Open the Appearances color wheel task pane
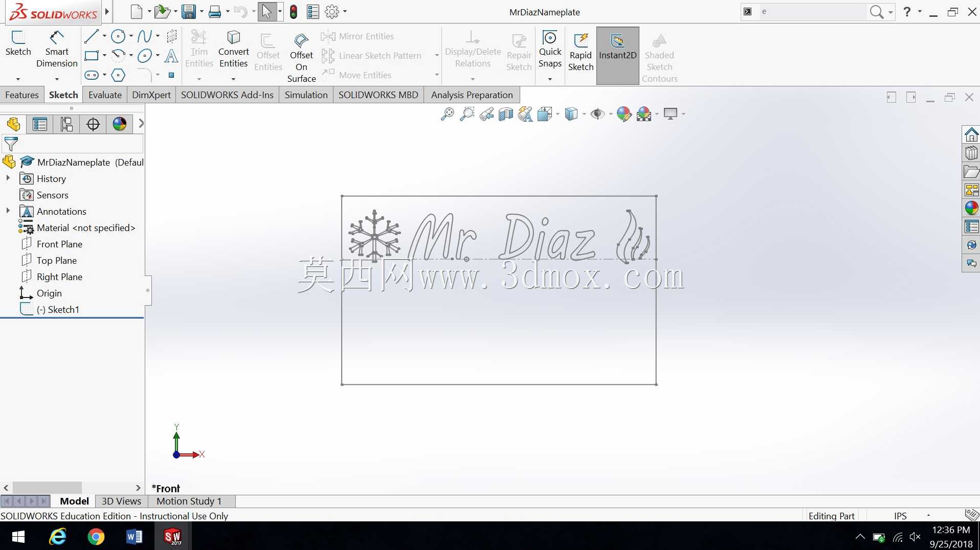Viewport: 980px width, 550px height. click(x=971, y=208)
